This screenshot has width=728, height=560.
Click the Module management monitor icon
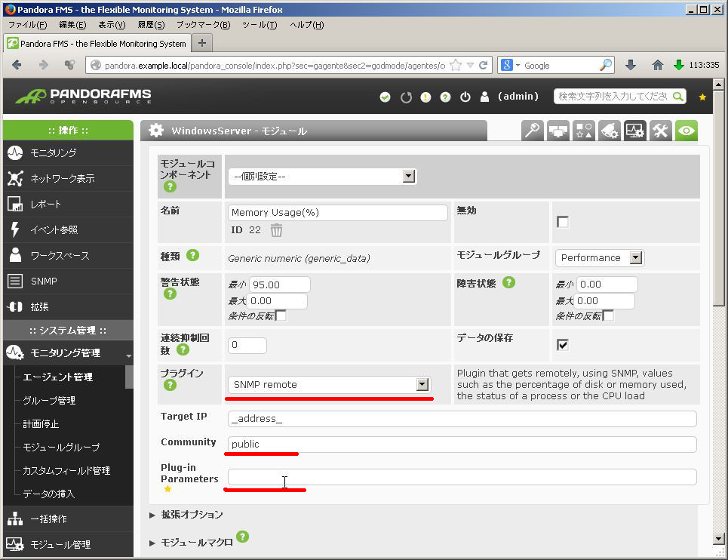[x=15, y=544]
